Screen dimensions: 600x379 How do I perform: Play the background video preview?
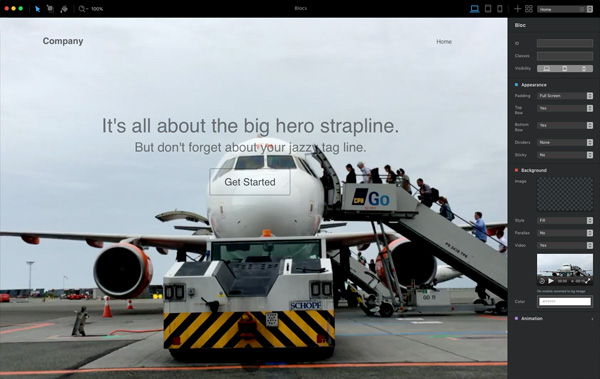click(x=551, y=281)
